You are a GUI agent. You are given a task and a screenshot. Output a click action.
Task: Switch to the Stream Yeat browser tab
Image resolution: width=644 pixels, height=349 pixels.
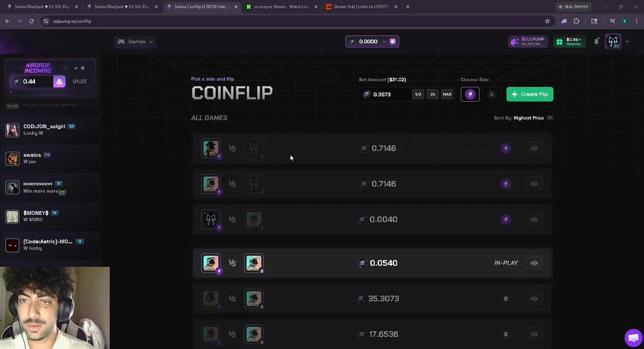(x=361, y=7)
